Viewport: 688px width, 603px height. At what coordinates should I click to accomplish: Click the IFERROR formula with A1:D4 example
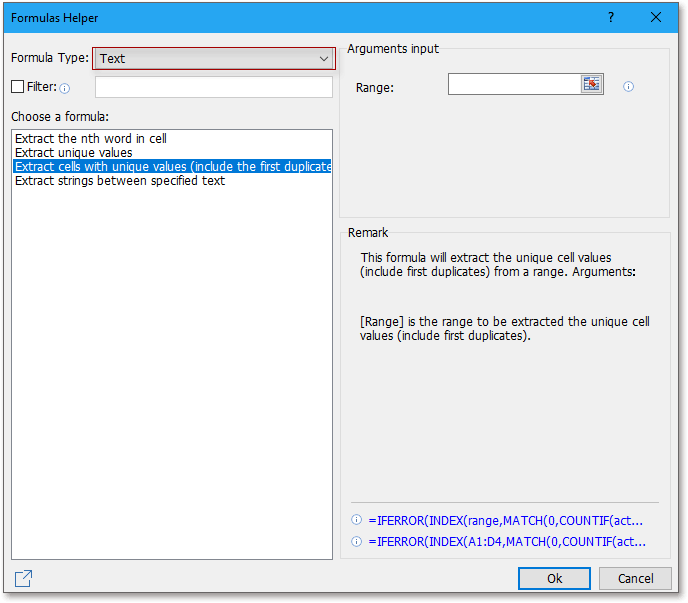[507, 542]
